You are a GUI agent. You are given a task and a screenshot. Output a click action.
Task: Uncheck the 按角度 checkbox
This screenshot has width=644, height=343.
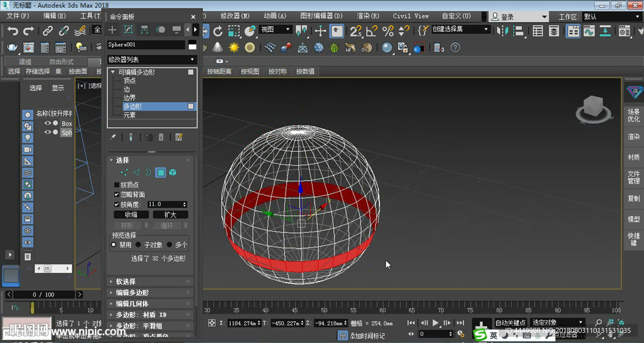[116, 204]
